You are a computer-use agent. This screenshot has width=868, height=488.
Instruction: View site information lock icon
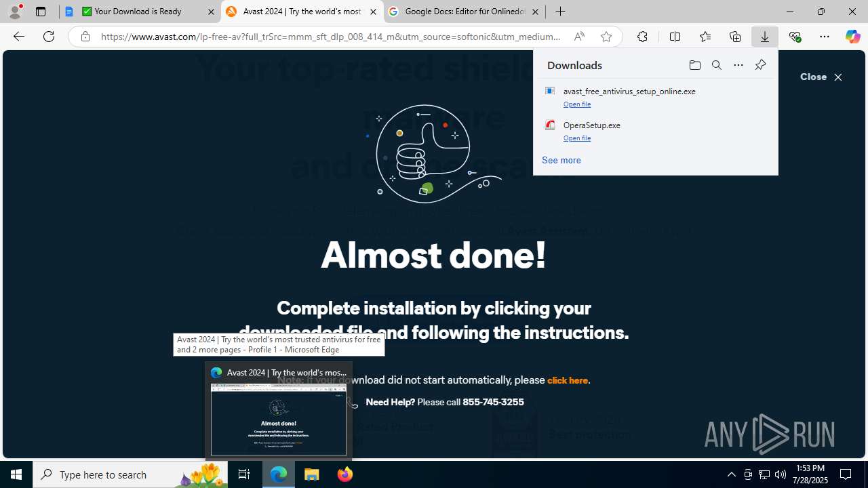[85, 37]
